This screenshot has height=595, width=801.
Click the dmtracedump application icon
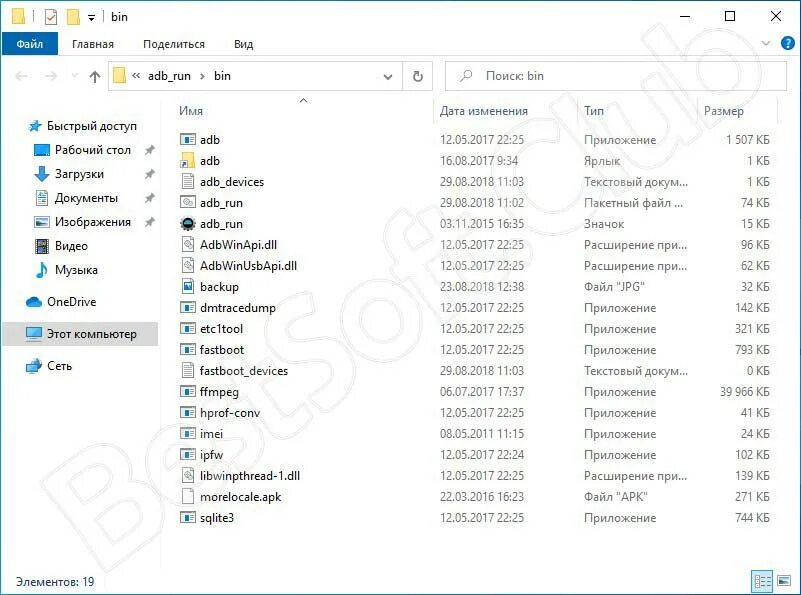pyautogui.click(x=188, y=307)
